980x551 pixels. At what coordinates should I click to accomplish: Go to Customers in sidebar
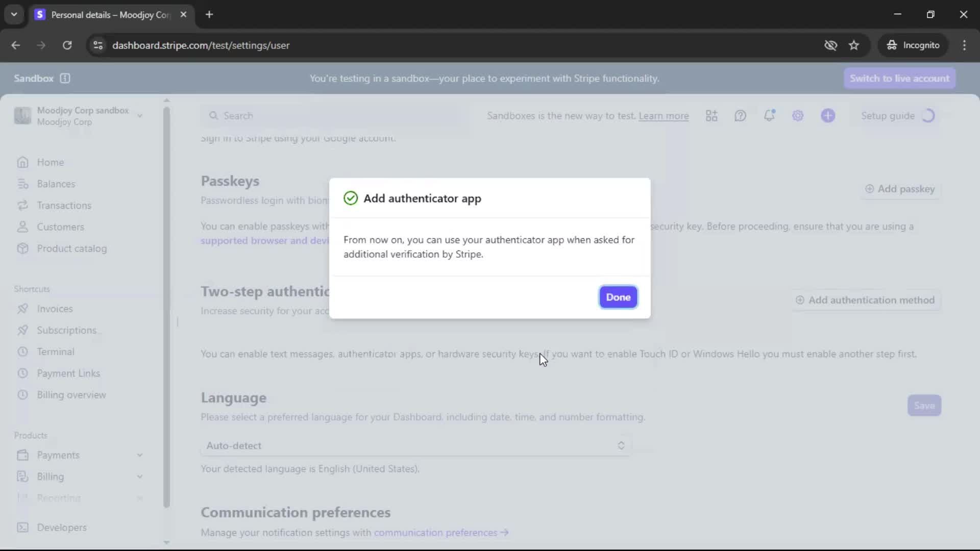[x=60, y=227]
